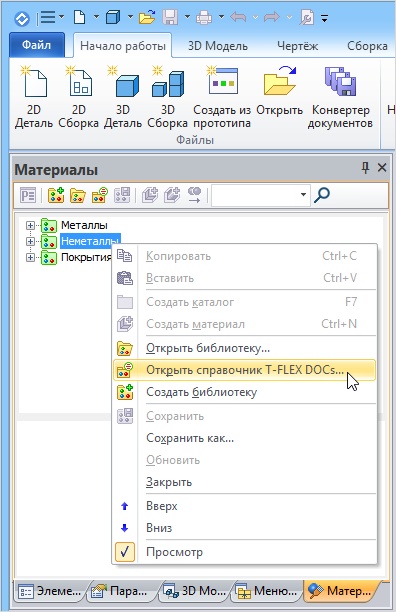Switch to the Сборка ribbon tab
This screenshot has height=612, width=396.
[x=367, y=46]
